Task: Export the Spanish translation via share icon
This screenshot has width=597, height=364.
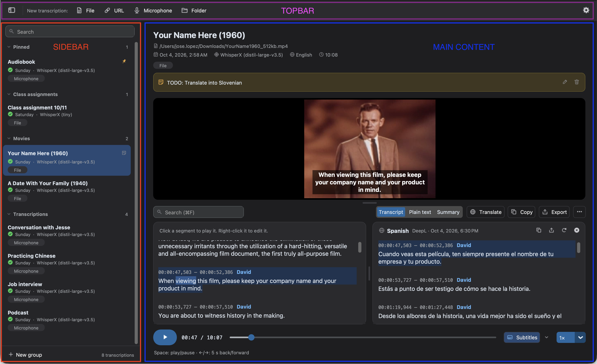Action: coord(551,230)
